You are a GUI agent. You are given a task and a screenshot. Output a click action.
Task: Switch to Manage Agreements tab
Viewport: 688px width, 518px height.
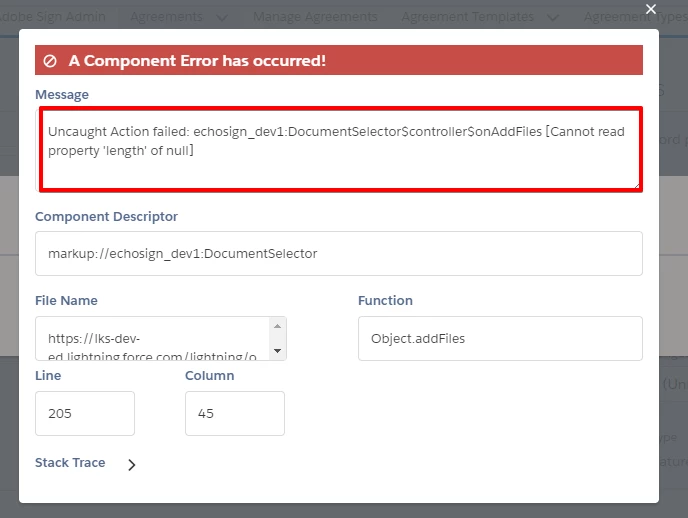pyautogui.click(x=315, y=17)
